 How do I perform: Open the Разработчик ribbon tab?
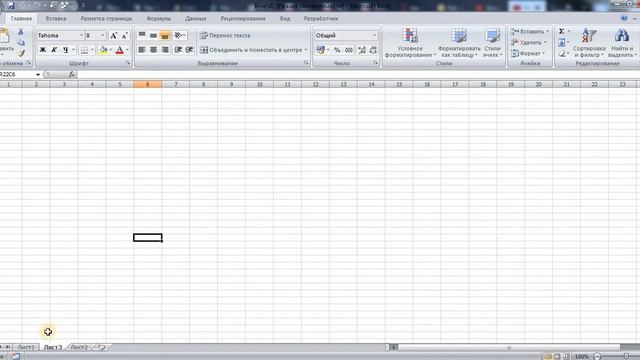click(321, 19)
